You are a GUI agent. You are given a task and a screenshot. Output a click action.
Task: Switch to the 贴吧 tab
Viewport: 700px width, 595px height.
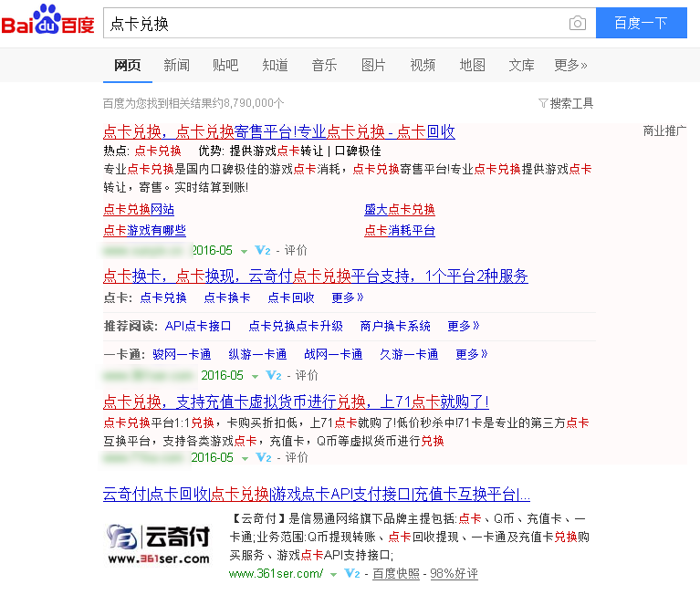click(225, 65)
